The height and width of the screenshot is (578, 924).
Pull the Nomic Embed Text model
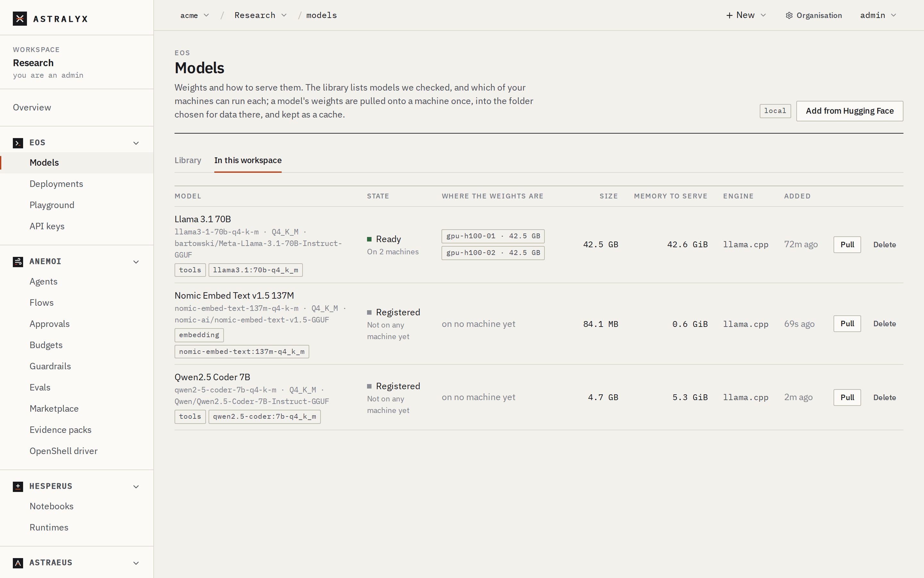click(847, 324)
